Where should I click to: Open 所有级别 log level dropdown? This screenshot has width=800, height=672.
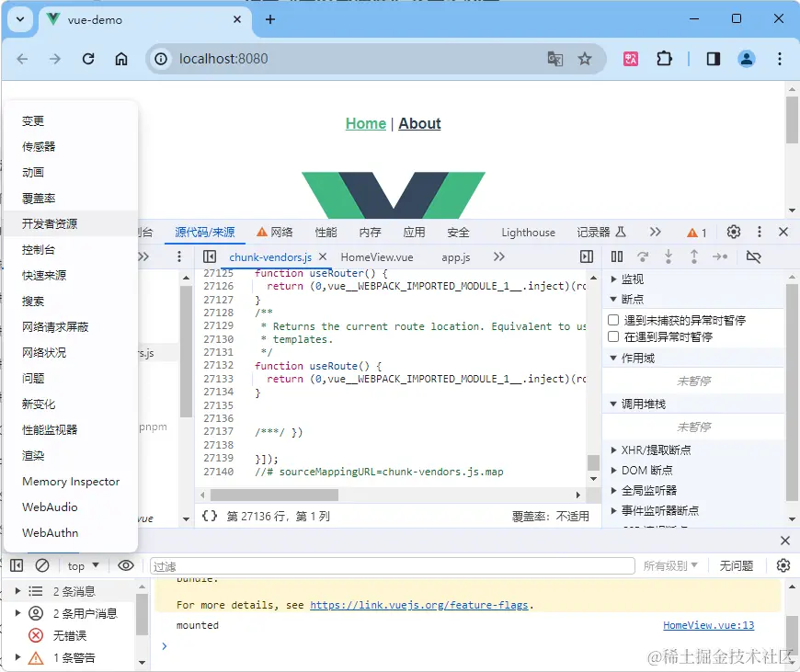(670, 565)
